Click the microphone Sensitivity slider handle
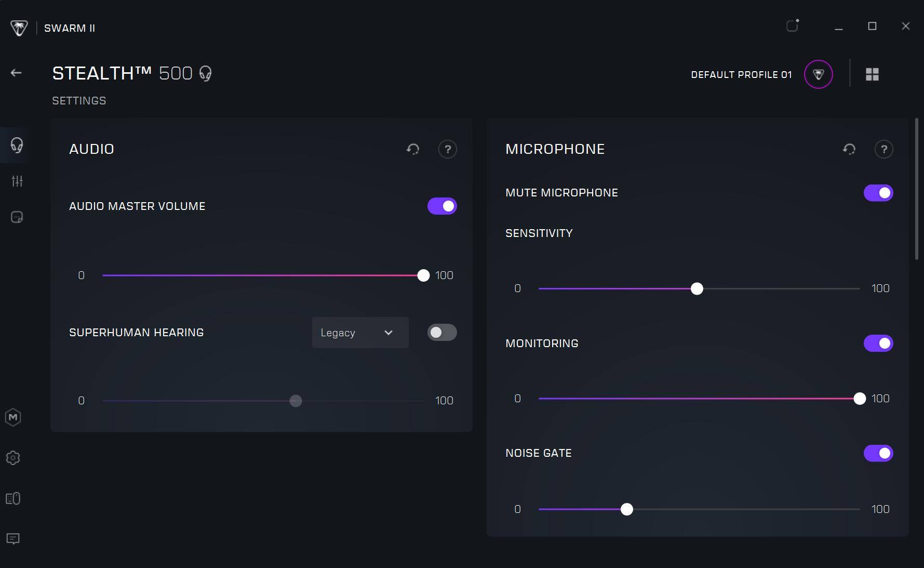924x568 pixels. pyautogui.click(x=697, y=289)
